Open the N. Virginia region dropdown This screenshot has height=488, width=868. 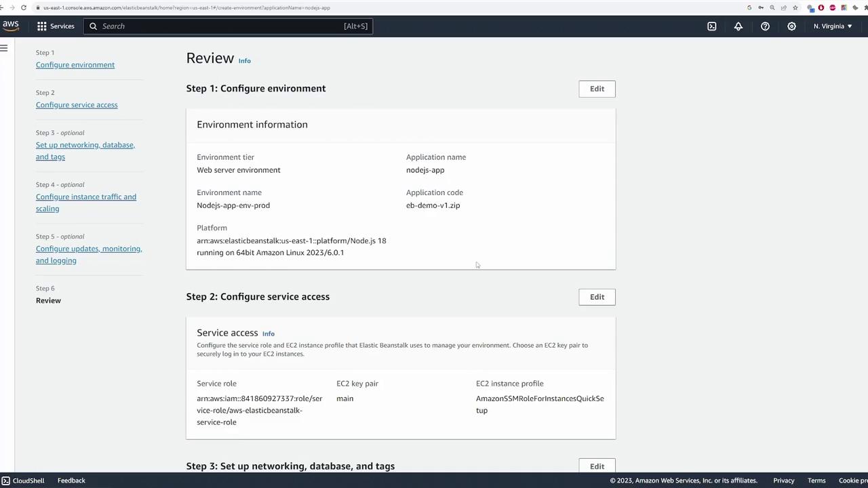pos(833,26)
